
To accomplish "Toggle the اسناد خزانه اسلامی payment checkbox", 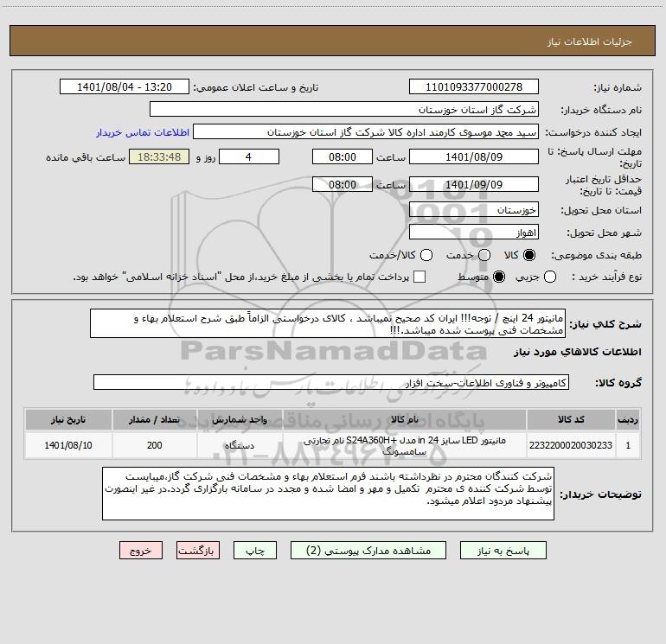I will pos(419,277).
